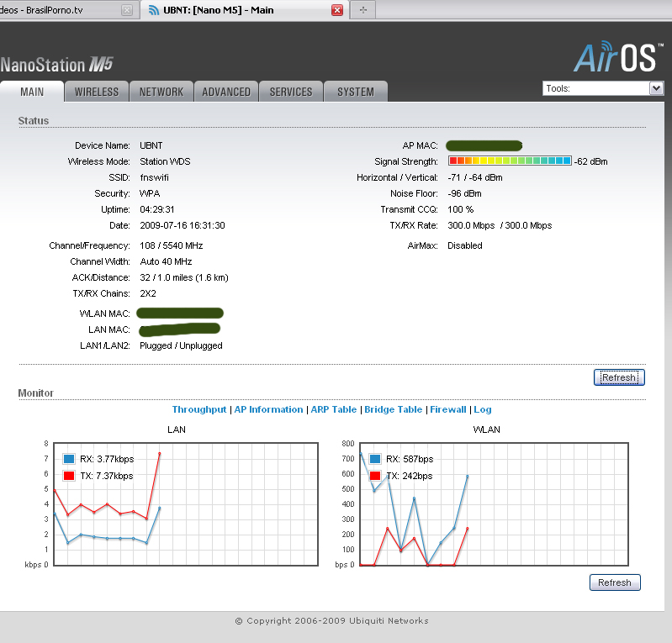Click the Wireless Mode value Station WDS
The height and width of the screenshot is (643, 672).
[165, 161]
